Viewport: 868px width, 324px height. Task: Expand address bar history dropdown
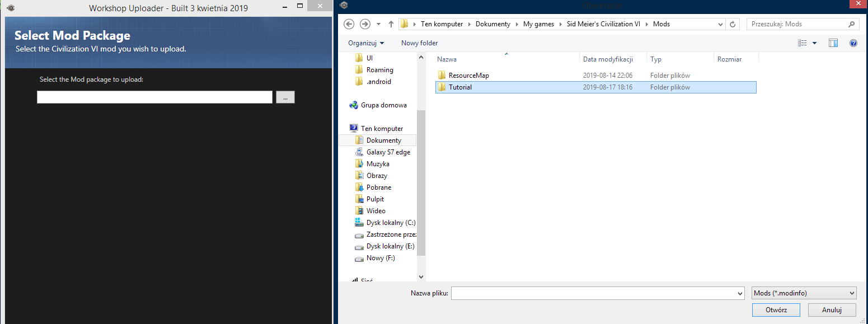click(x=720, y=24)
